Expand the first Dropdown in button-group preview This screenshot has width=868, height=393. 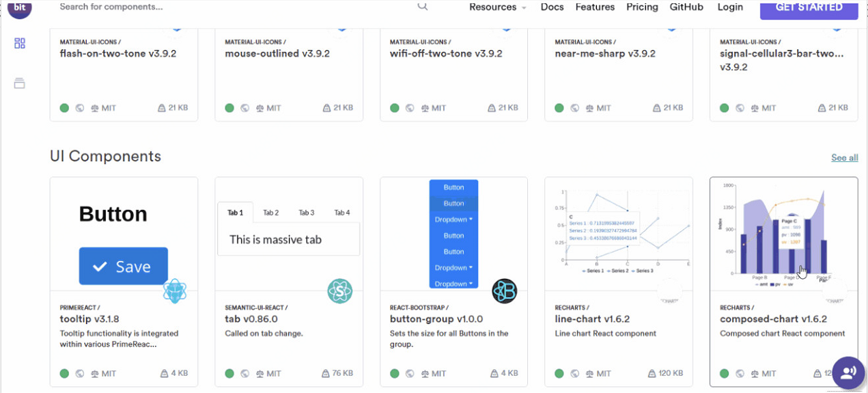pyautogui.click(x=453, y=219)
